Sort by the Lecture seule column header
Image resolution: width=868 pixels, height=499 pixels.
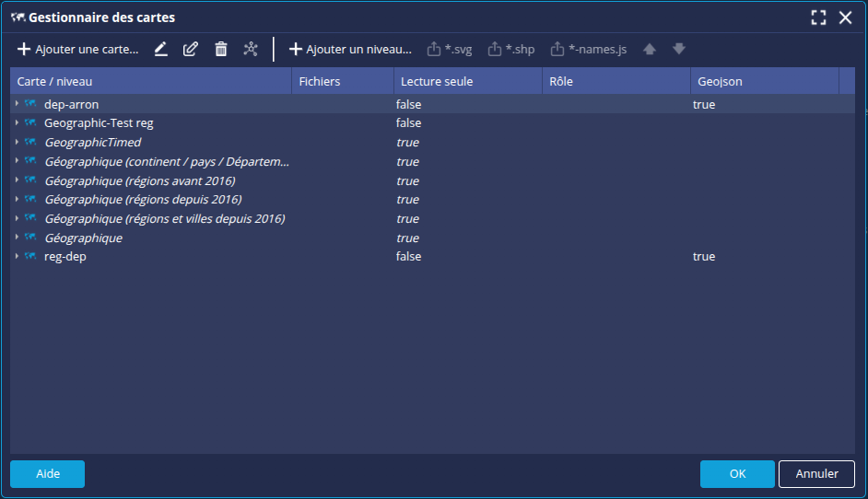point(437,82)
